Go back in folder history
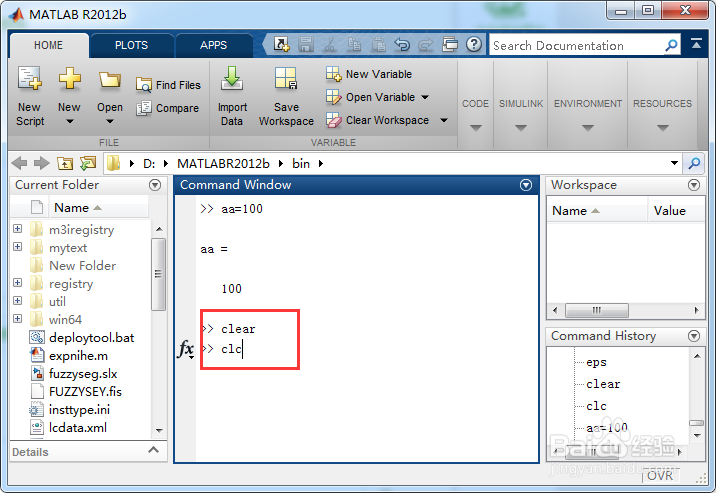 (x=20, y=163)
